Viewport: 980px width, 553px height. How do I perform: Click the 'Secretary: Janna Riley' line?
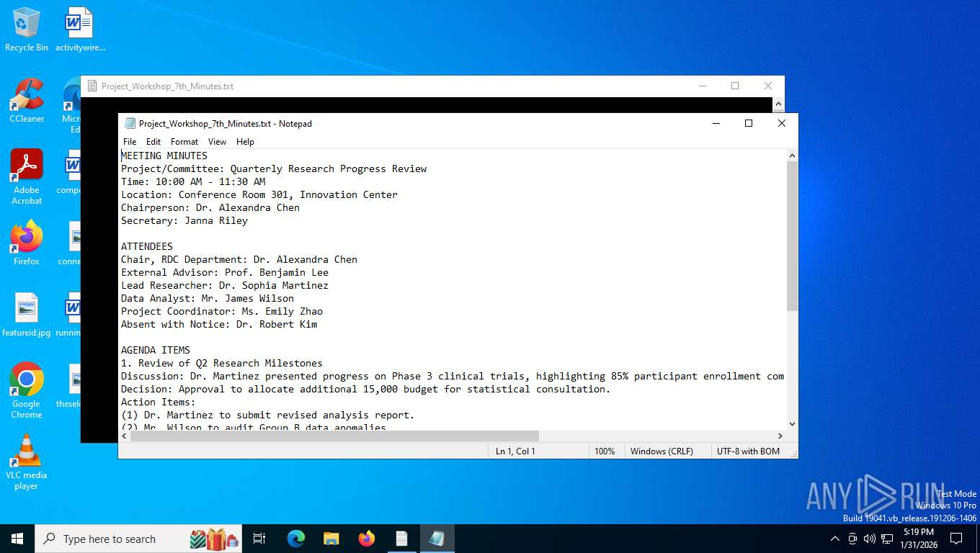pos(184,220)
